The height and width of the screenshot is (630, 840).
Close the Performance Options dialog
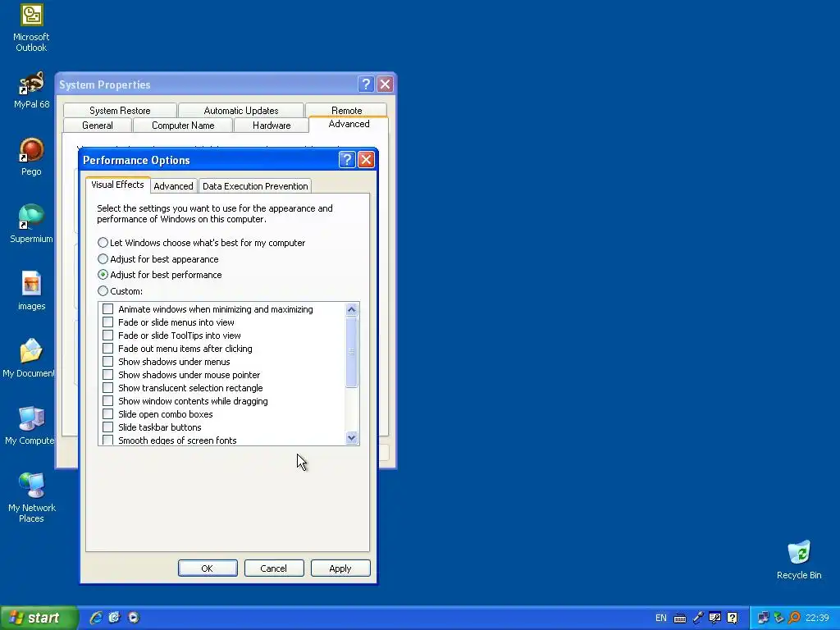coord(366,160)
